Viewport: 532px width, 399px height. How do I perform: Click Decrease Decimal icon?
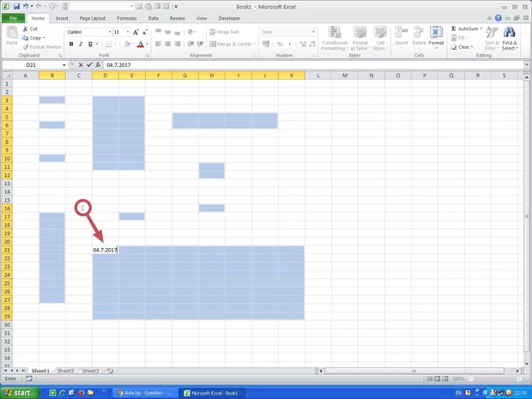(x=312, y=44)
